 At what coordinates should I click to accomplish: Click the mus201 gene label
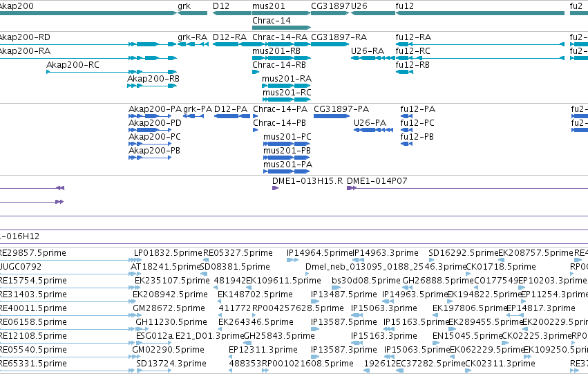269,6
